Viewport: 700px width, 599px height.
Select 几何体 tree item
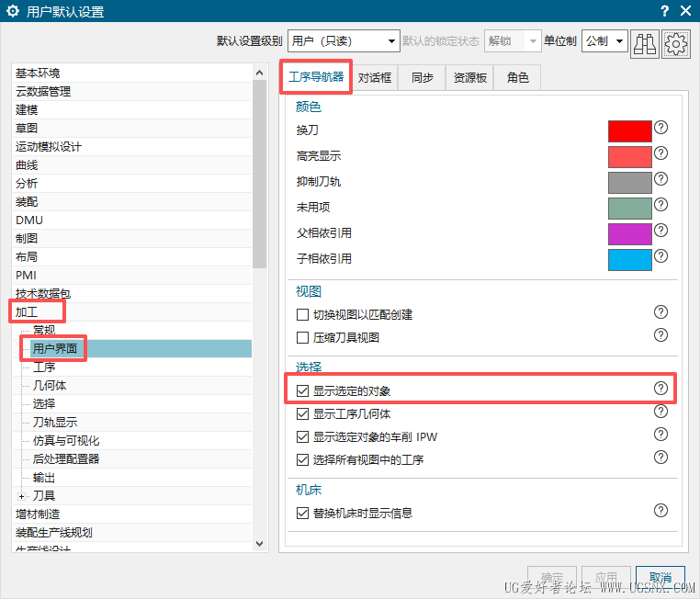coord(49,385)
